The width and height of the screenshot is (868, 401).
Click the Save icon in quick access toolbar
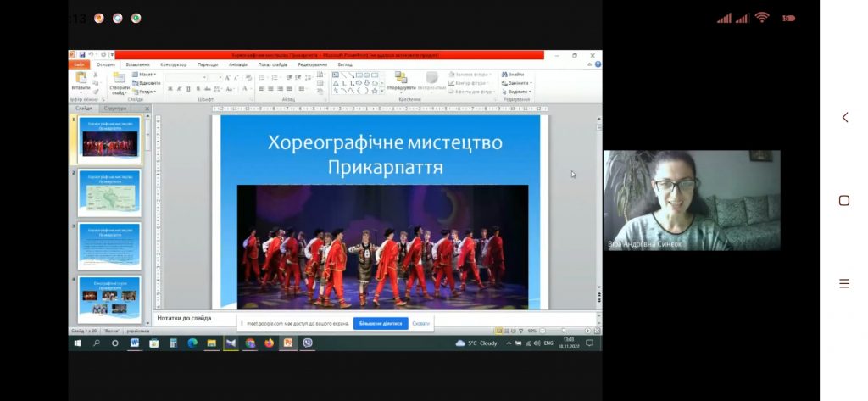[x=82, y=55]
